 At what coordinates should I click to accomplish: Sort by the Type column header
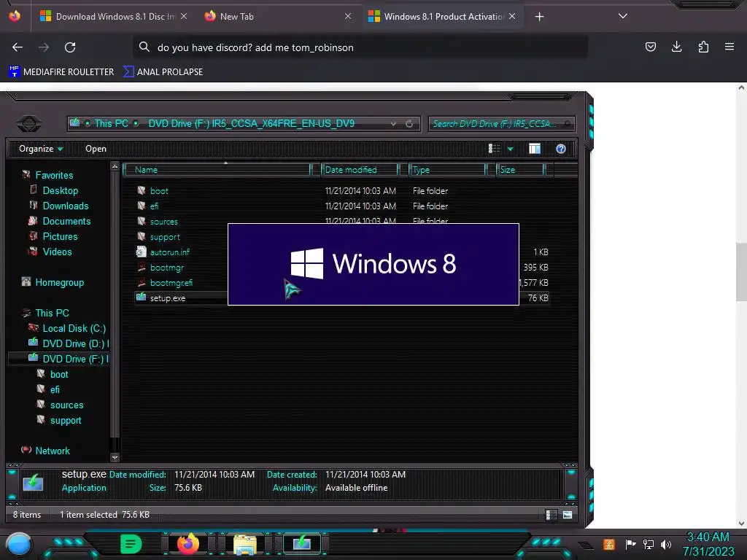click(448, 170)
